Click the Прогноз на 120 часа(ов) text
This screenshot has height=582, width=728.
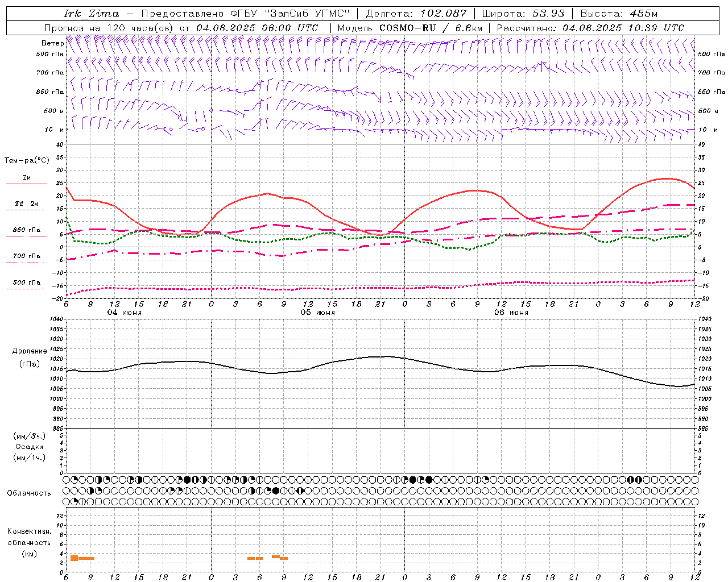110,27
